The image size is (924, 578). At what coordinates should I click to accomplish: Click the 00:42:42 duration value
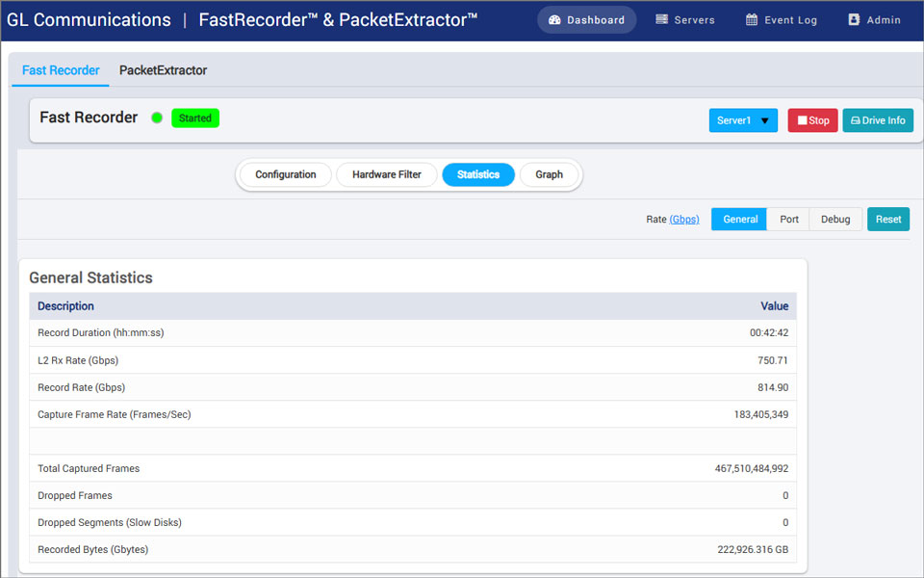[769, 332]
